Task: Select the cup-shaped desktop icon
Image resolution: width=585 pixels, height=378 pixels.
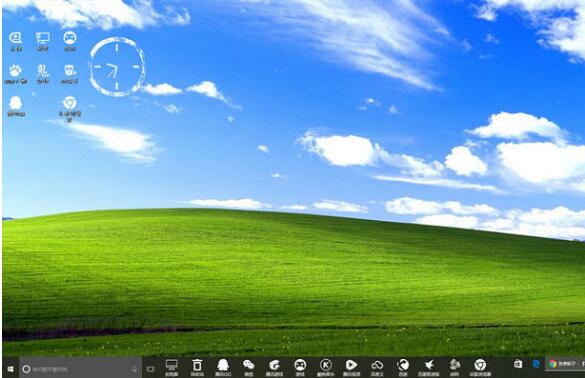Action: [x=70, y=74]
